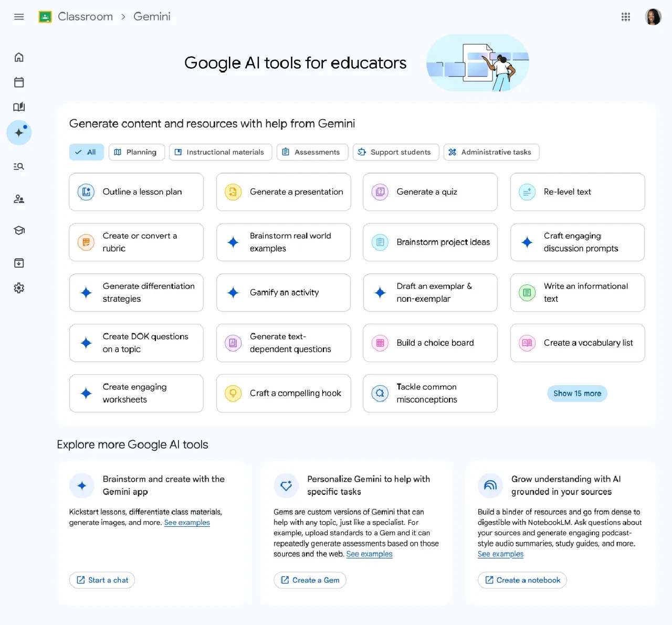Select the Generate a quiz card

click(x=429, y=192)
